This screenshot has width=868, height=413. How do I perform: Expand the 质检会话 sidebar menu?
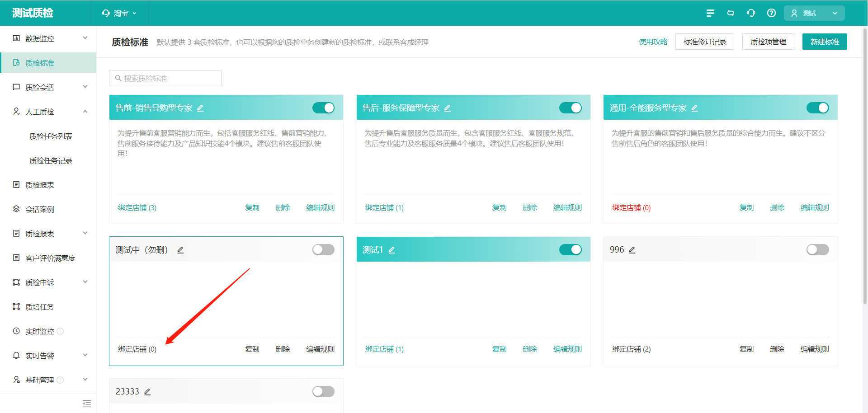point(85,87)
